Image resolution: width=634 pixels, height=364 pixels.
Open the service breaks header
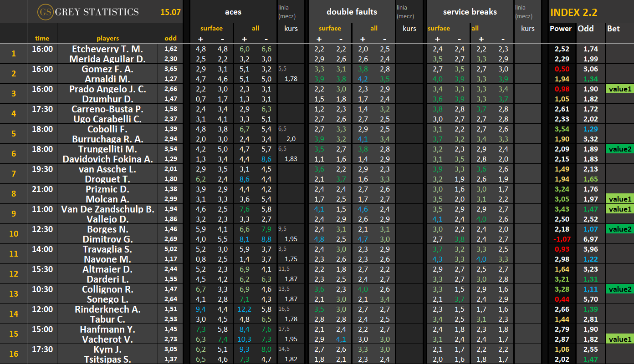tap(470, 12)
